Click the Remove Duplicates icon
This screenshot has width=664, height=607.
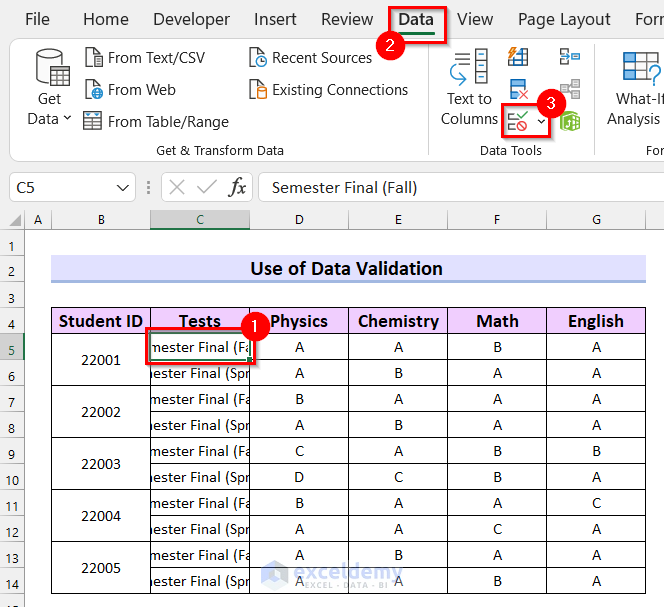[x=518, y=90]
